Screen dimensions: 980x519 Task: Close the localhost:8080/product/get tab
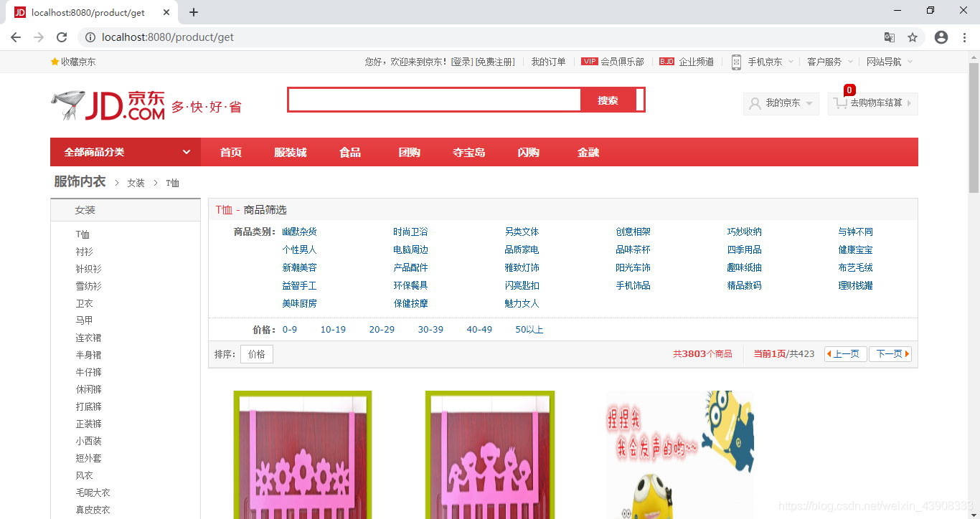[x=167, y=12]
